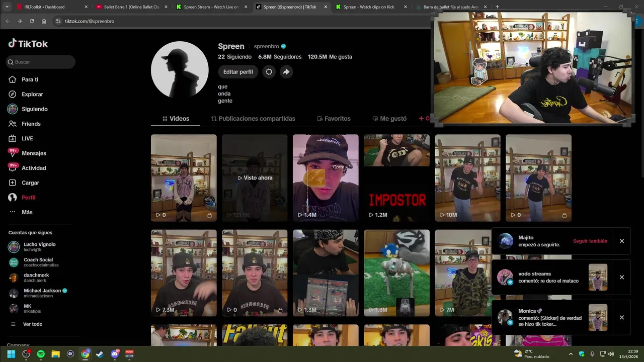Viewport: 644px width, 362px height.
Task: Open the LIVE section
Action: pos(27,138)
